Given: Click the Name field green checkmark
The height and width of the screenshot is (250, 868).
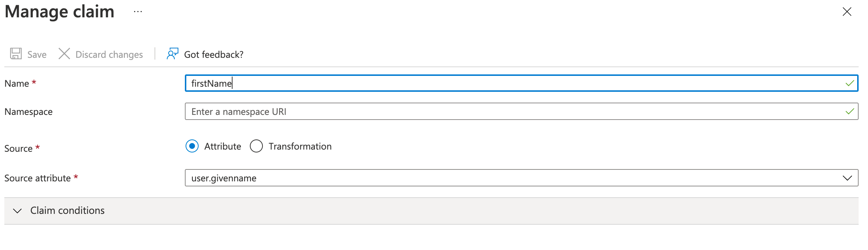Looking at the screenshot, I should click(850, 83).
